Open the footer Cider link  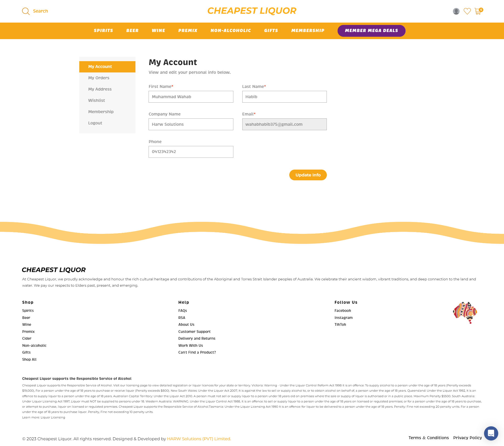tap(27, 338)
